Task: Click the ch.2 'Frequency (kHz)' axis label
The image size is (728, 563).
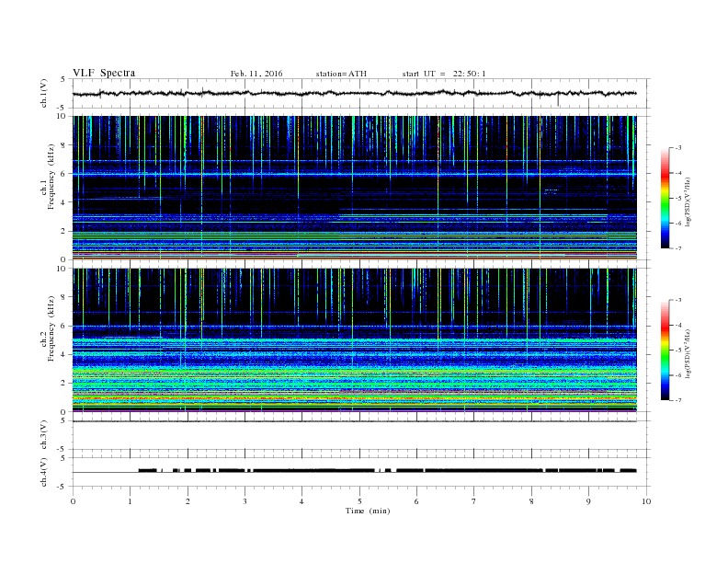Action: [51, 329]
